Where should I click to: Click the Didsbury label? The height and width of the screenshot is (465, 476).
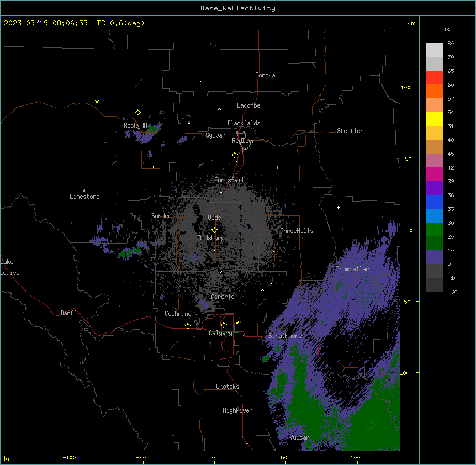point(211,238)
